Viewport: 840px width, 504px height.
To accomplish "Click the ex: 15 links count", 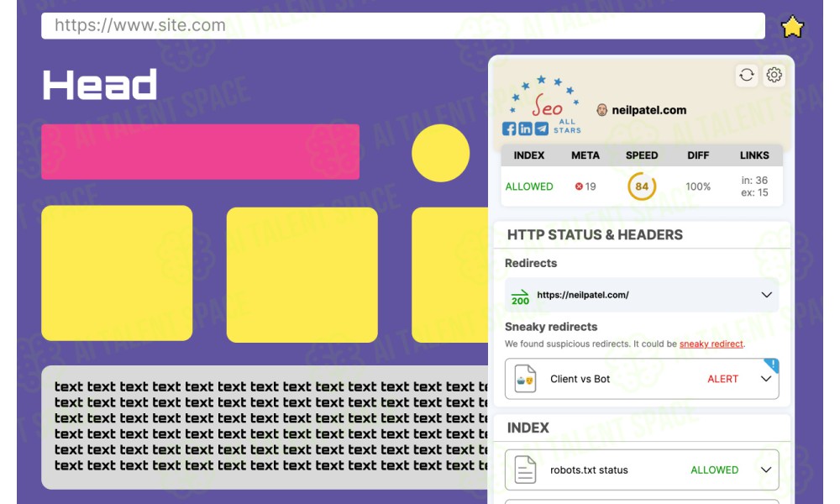I will click(754, 192).
